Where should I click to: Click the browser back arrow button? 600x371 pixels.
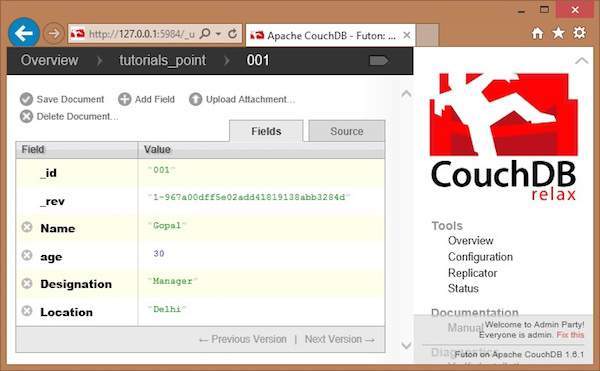tap(24, 34)
